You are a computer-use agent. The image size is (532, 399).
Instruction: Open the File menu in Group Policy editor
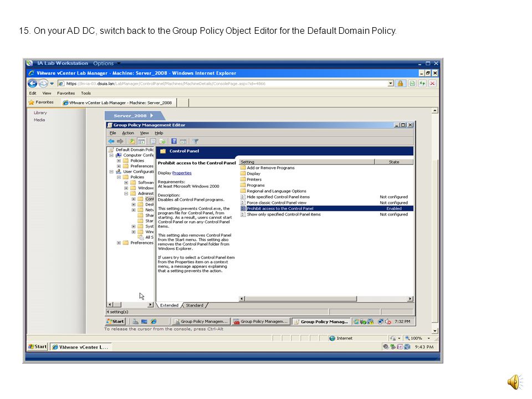(x=112, y=133)
